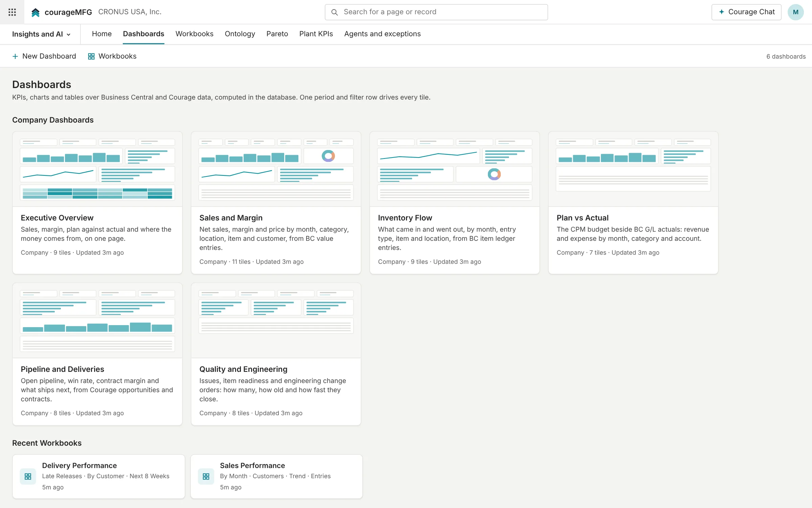Select the Dashboards tab

143,34
